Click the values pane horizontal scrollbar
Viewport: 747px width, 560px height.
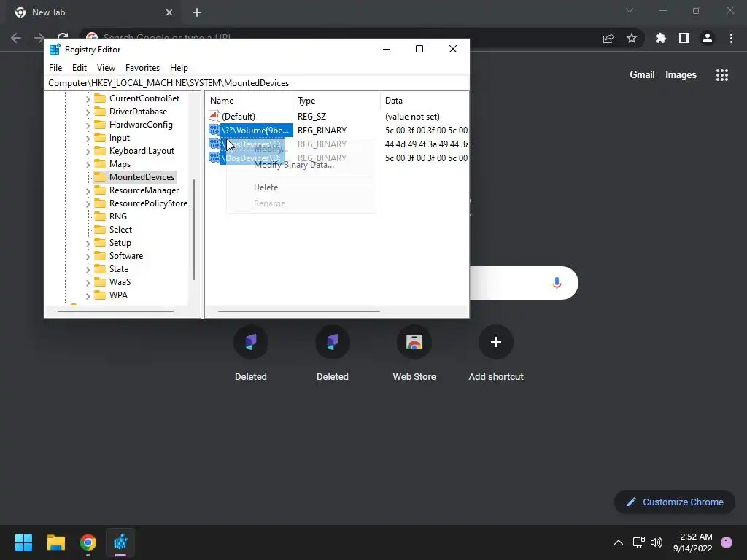click(298, 311)
